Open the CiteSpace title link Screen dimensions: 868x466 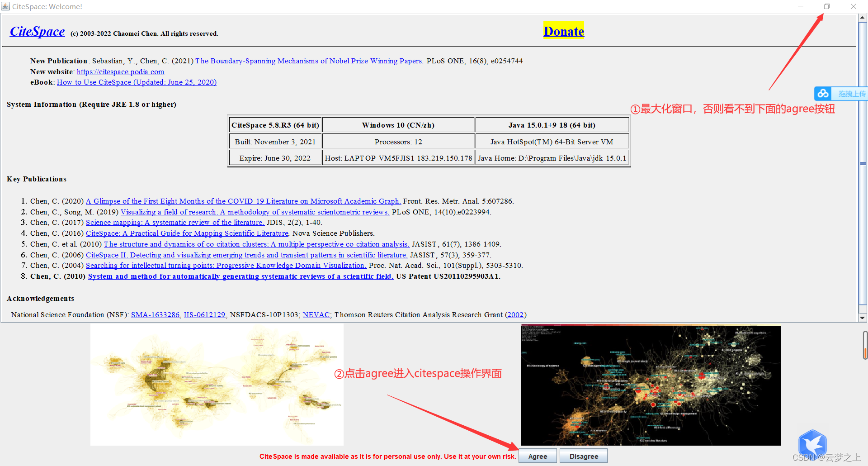(x=38, y=31)
